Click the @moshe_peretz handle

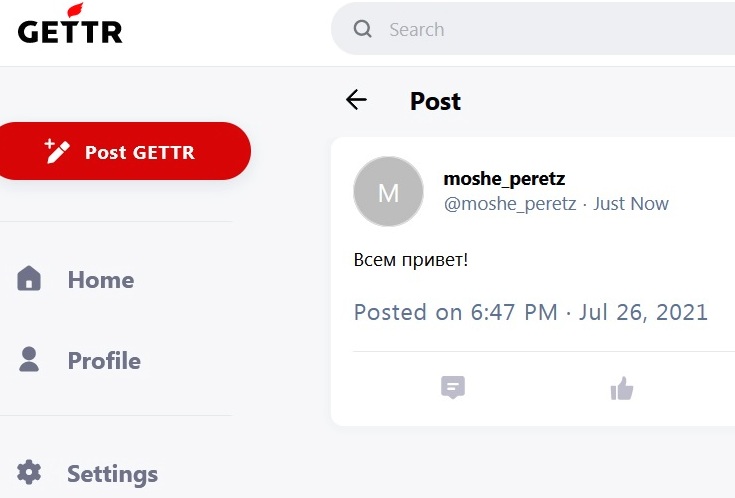point(510,204)
